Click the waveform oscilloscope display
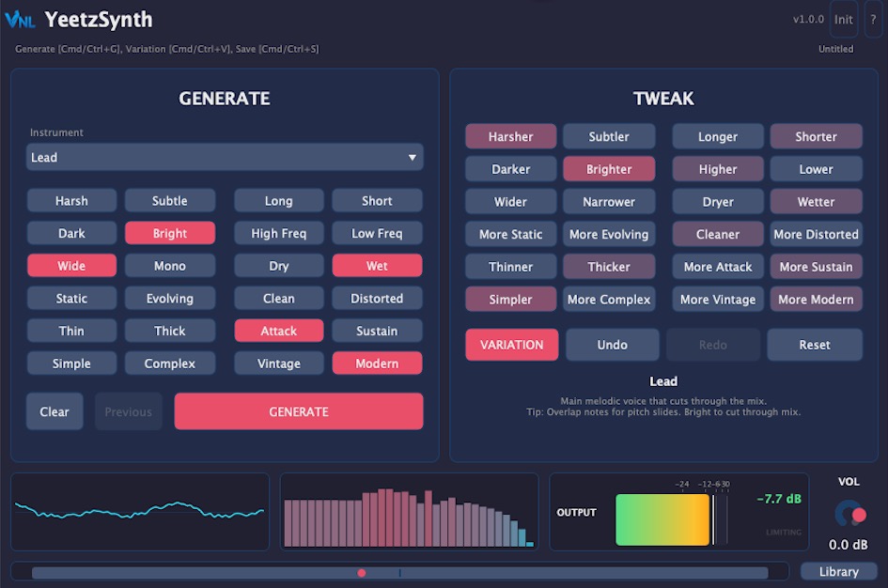The width and height of the screenshot is (888, 588). (140, 511)
